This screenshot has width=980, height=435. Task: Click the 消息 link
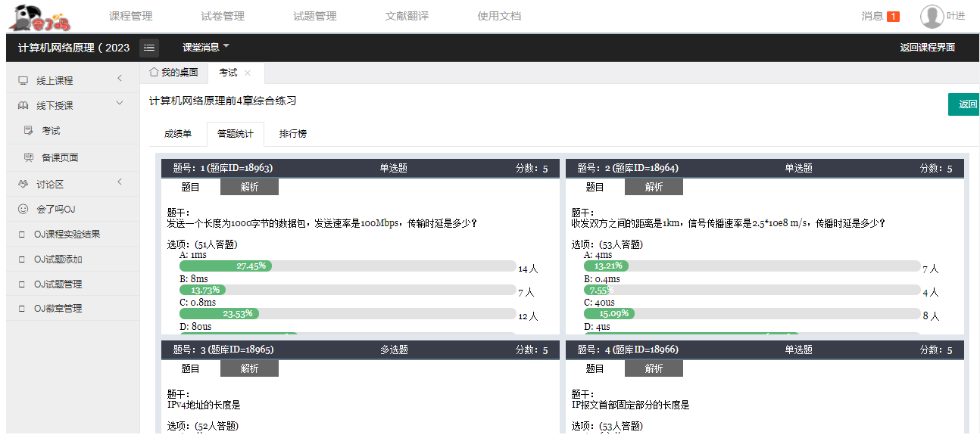pyautogui.click(x=872, y=16)
